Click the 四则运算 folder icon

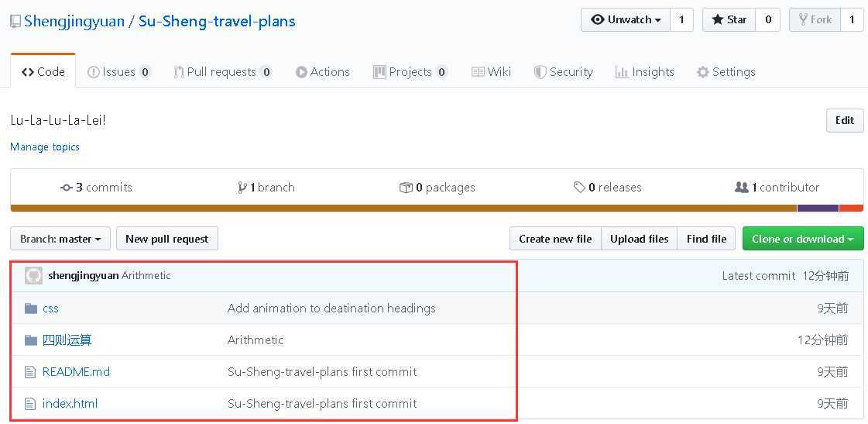click(31, 340)
